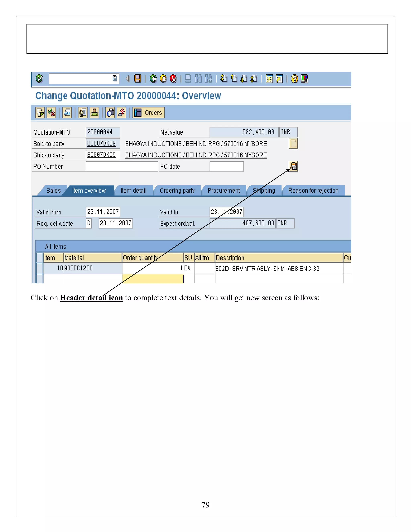411x532 pixels.
Task: Click the Req. deliv.date format field D
Action: point(89,223)
